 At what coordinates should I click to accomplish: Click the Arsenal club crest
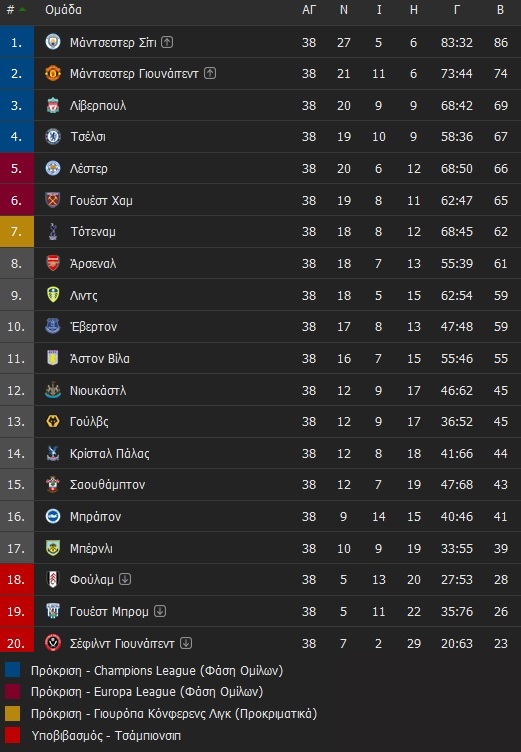53,263
